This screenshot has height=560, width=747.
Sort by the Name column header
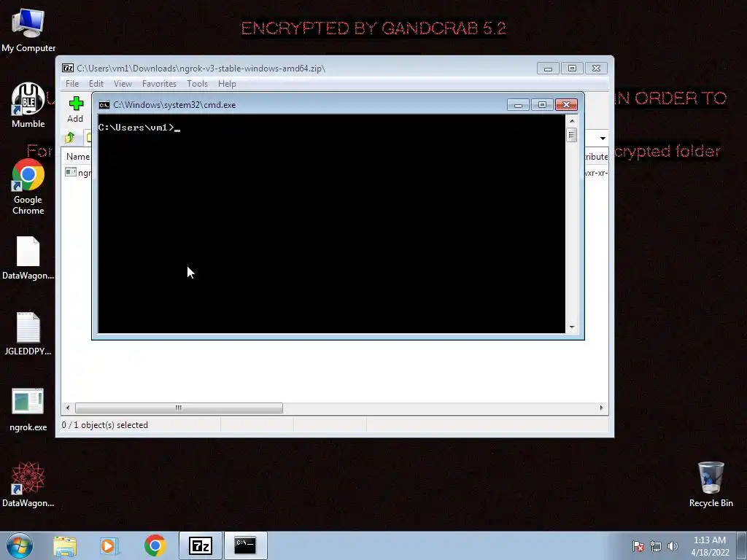pos(77,156)
